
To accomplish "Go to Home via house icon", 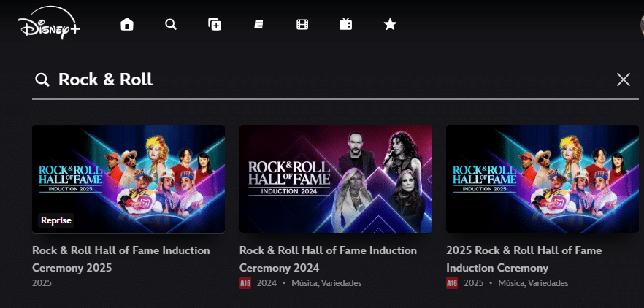I will (x=127, y=25).
